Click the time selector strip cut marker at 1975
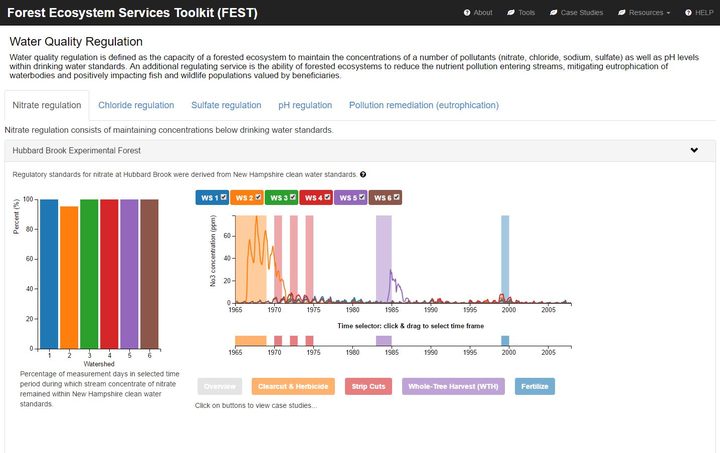Viewport: 720px width, 453px height. tap(309, 341)
